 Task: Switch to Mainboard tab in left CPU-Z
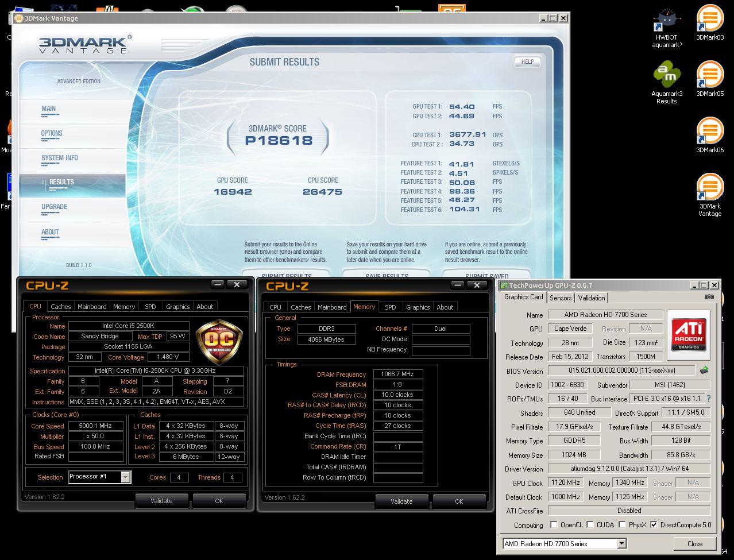(92, 307)
